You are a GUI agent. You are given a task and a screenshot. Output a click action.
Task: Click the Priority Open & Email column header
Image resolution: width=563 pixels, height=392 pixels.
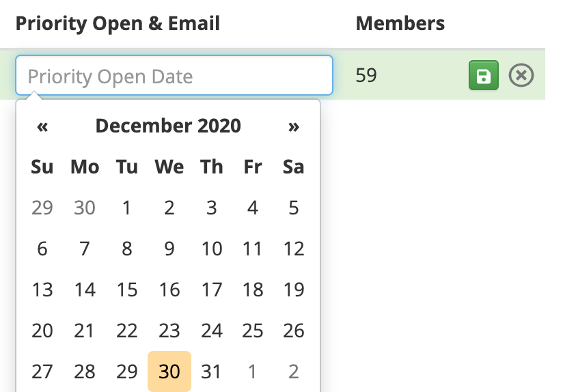pos(118,24)
